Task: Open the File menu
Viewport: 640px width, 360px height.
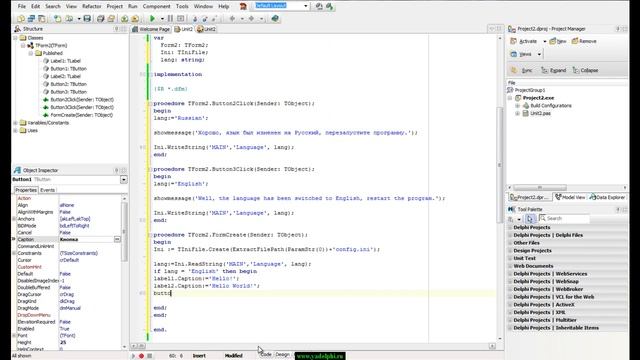Action: [x=22, y=6]
